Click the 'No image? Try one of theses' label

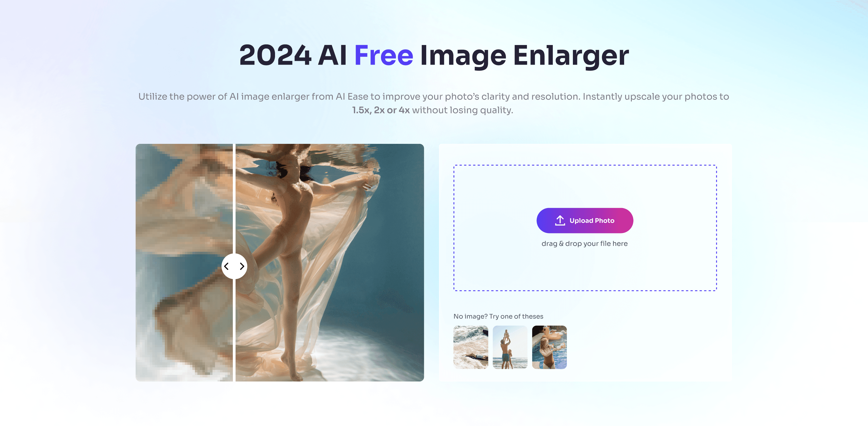coord(498,316)
